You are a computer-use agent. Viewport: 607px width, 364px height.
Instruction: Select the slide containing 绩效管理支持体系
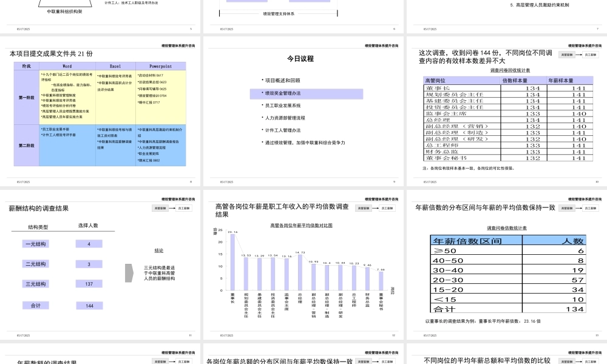303,16
